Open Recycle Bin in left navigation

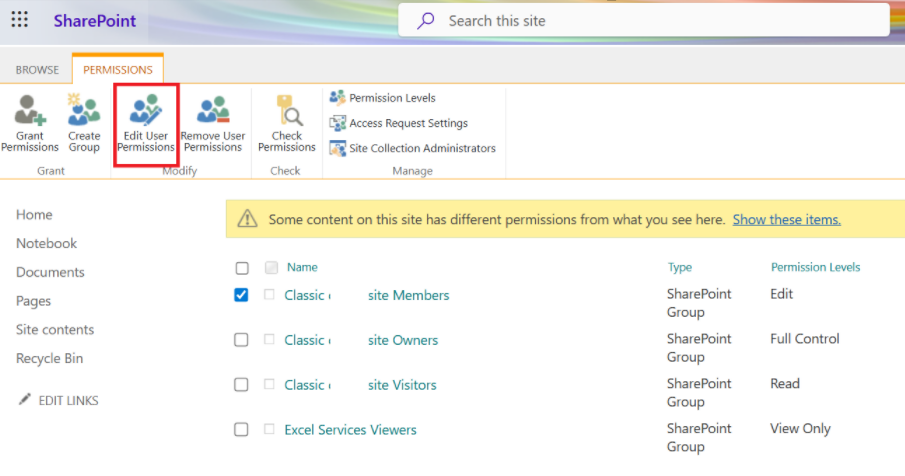[50, 359]
